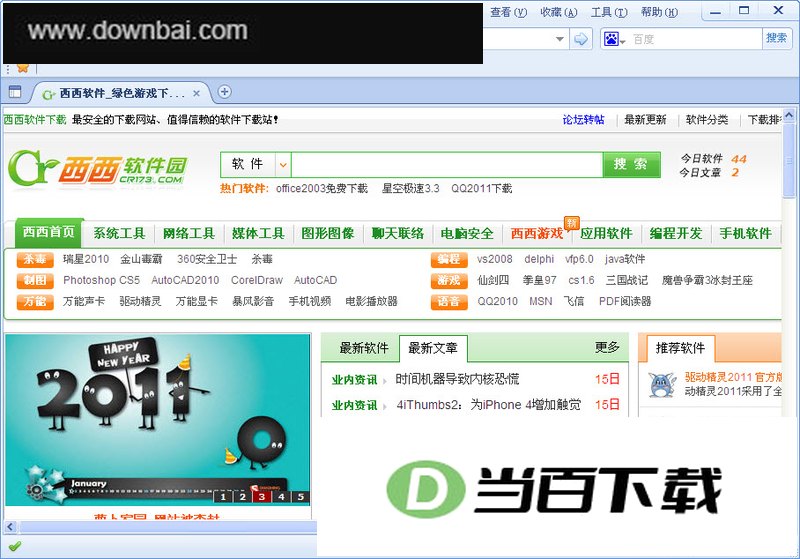
Task: Click the 驱动精灵2011 mascot icon
Action: [662, 385]
